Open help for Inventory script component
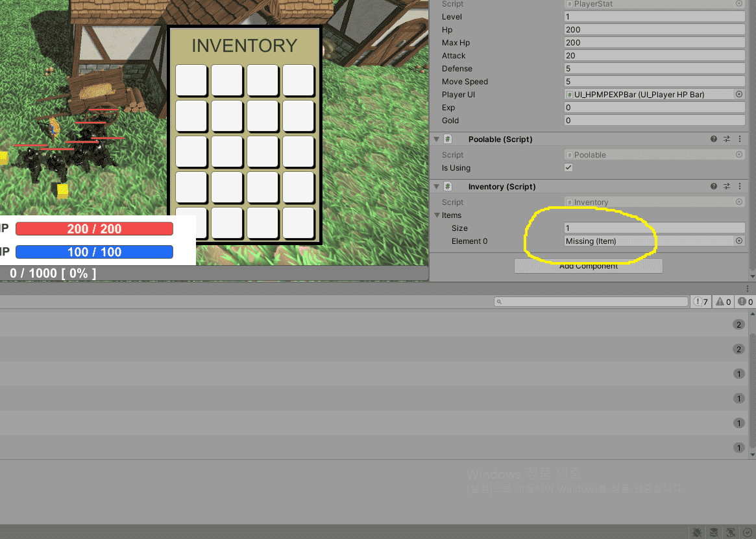The height and width of the screenshot is (539, 756). 714,186
